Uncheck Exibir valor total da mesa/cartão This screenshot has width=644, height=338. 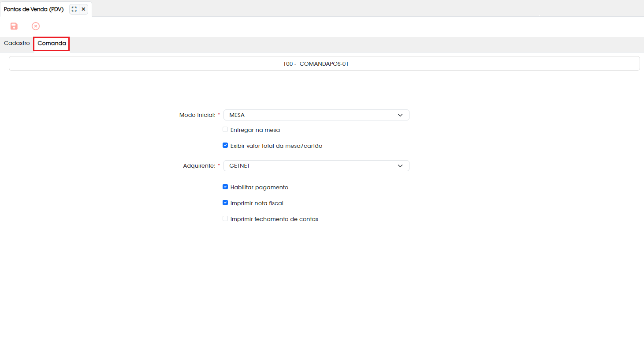click(225, 146)
